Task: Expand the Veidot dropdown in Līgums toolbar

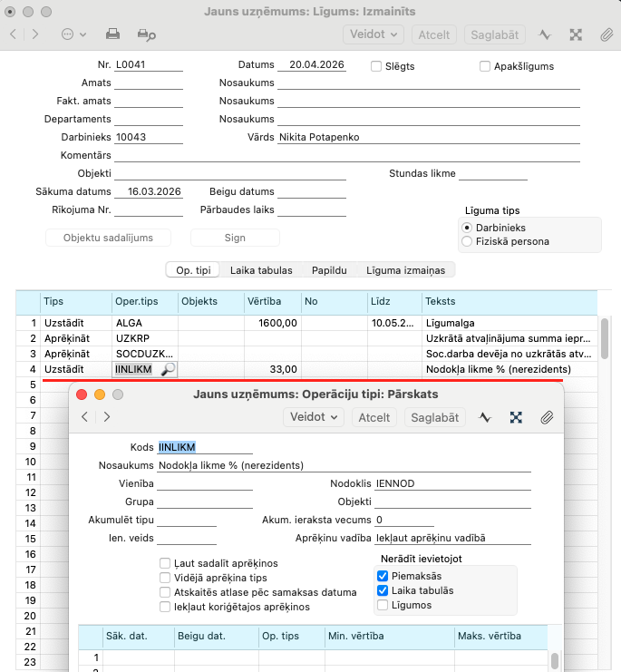Action: coord(374,34)
